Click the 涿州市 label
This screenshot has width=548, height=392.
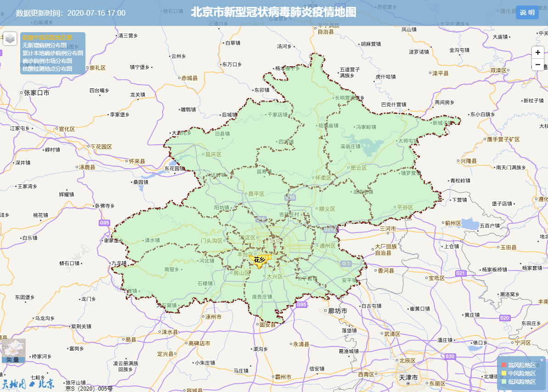click(x=213, y=317)
